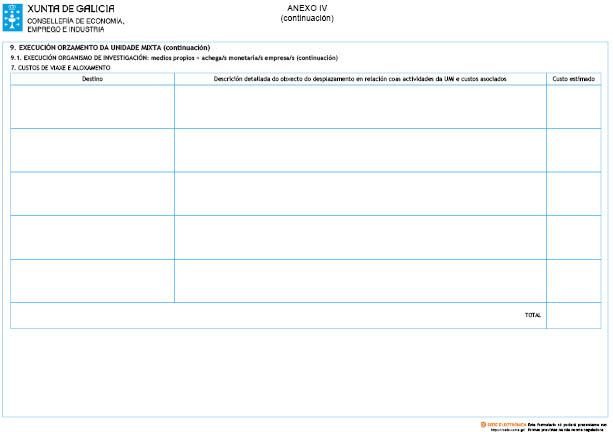Click first row Descrición detallada field

coord(360,107)
